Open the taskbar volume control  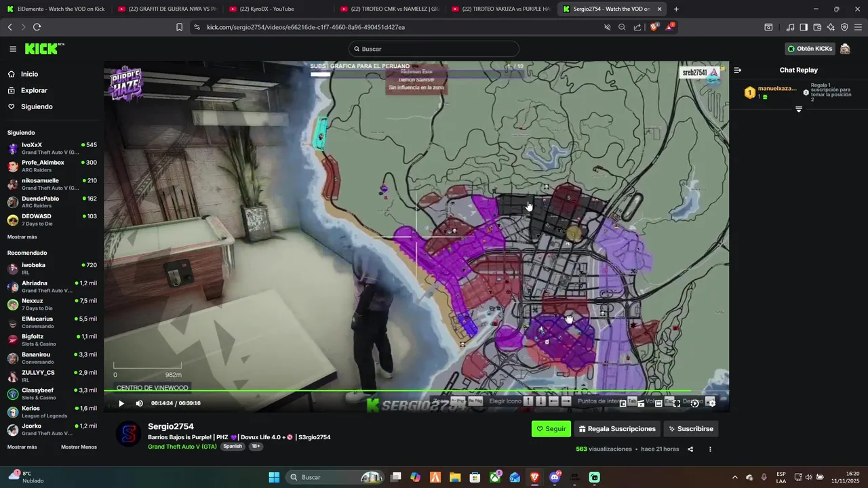pos(809,477)
